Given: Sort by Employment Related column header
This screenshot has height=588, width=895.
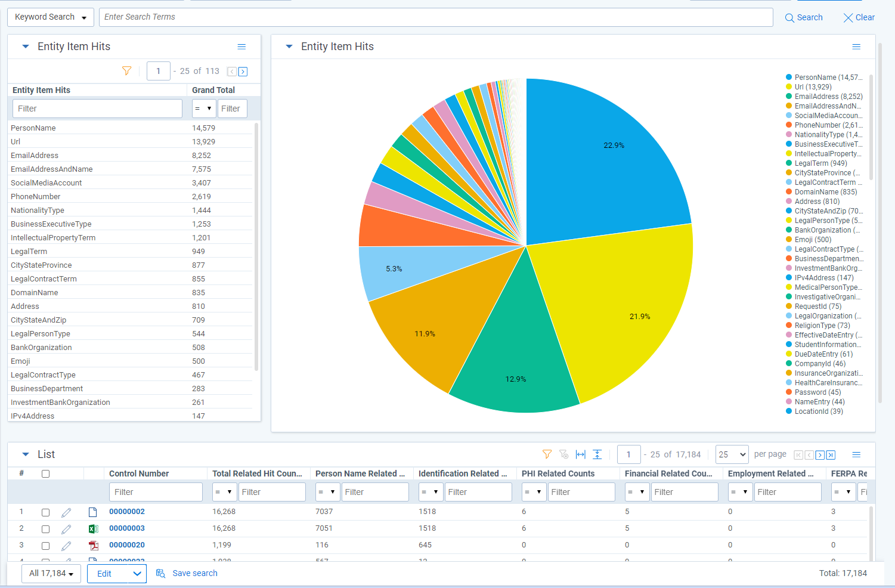Looking at the screenshot, I should (771, 474).
